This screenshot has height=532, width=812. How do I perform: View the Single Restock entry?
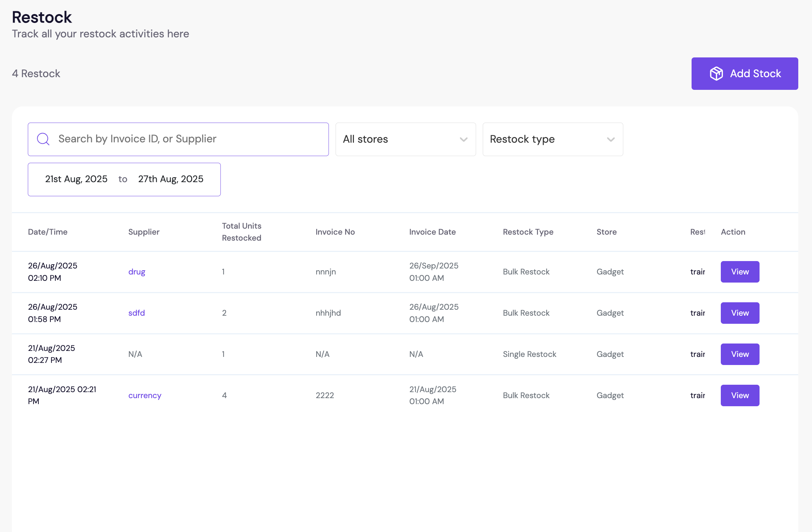coord(739,354)
